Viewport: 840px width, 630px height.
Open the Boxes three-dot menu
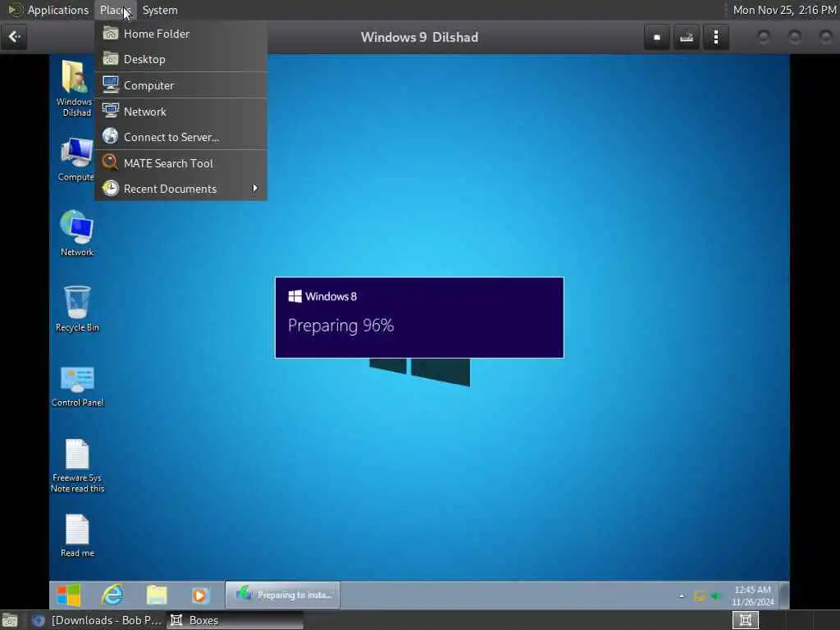(715, 38)
